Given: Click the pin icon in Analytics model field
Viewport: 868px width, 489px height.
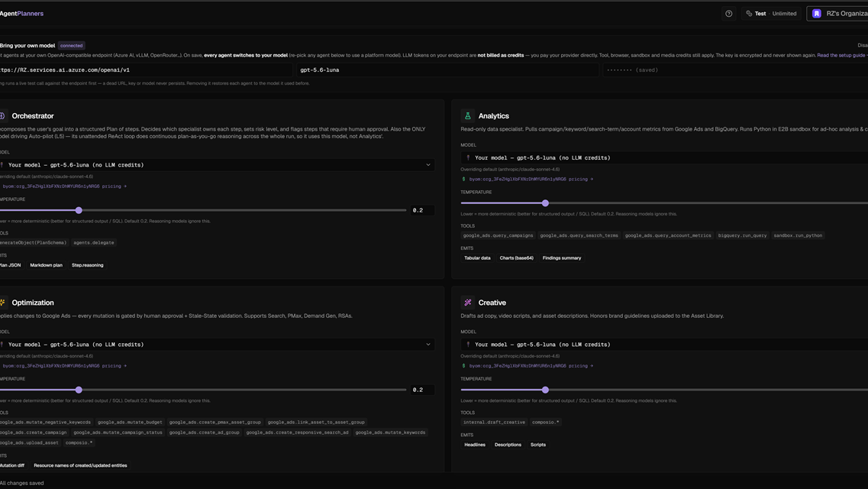Looking at the screenshot, I should point(468,158).
